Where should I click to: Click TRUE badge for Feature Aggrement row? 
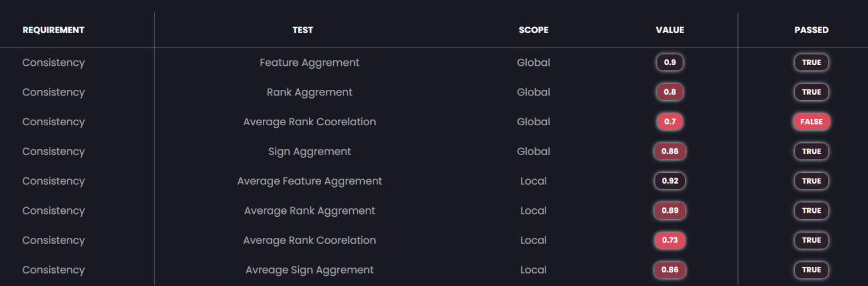[x=811, y=62]
